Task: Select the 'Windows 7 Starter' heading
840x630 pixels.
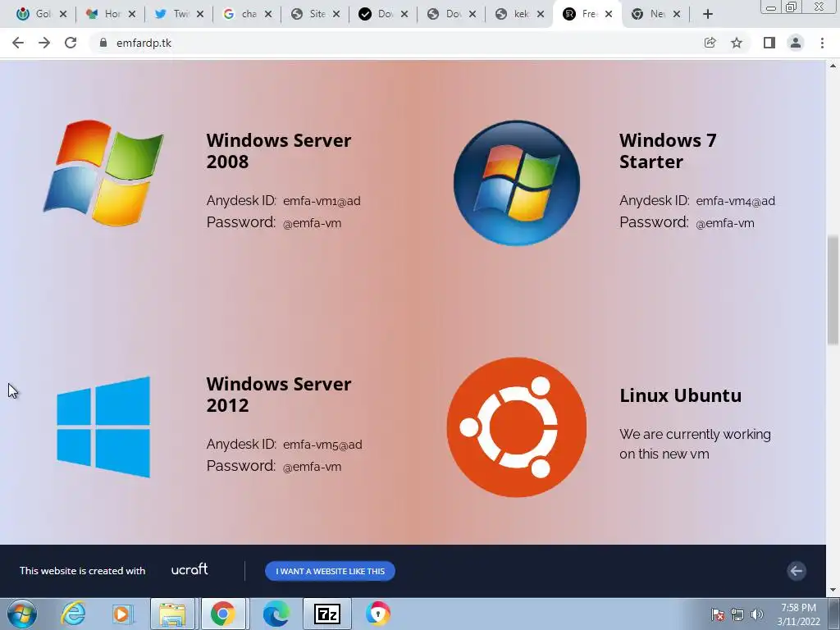Action: (x=668, y=151)
